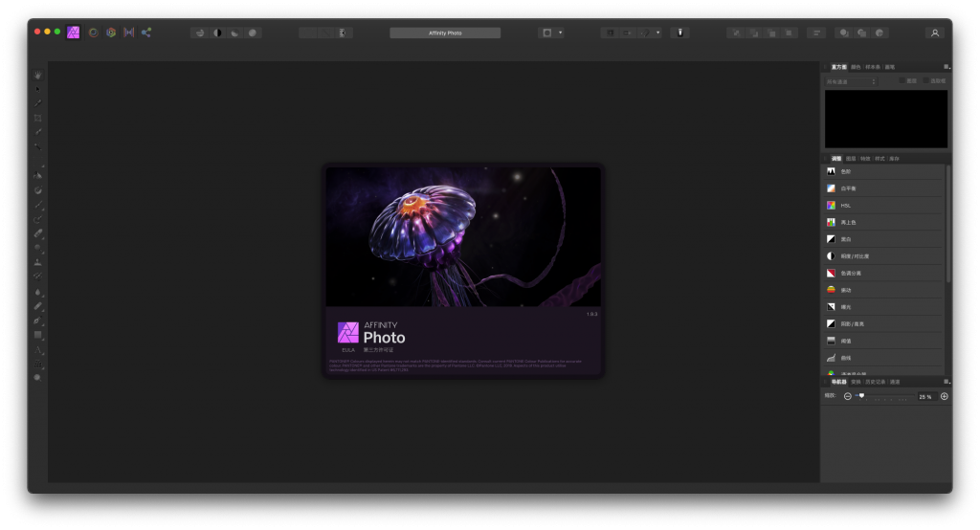Screen dimensions: 980x530
Task: Open the Quick Mask dropdown arrow
Action: (560, 33)
